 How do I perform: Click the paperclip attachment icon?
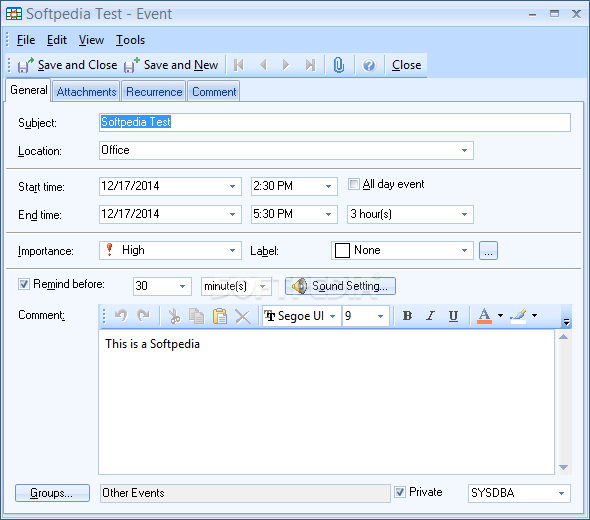click(339, 65)
